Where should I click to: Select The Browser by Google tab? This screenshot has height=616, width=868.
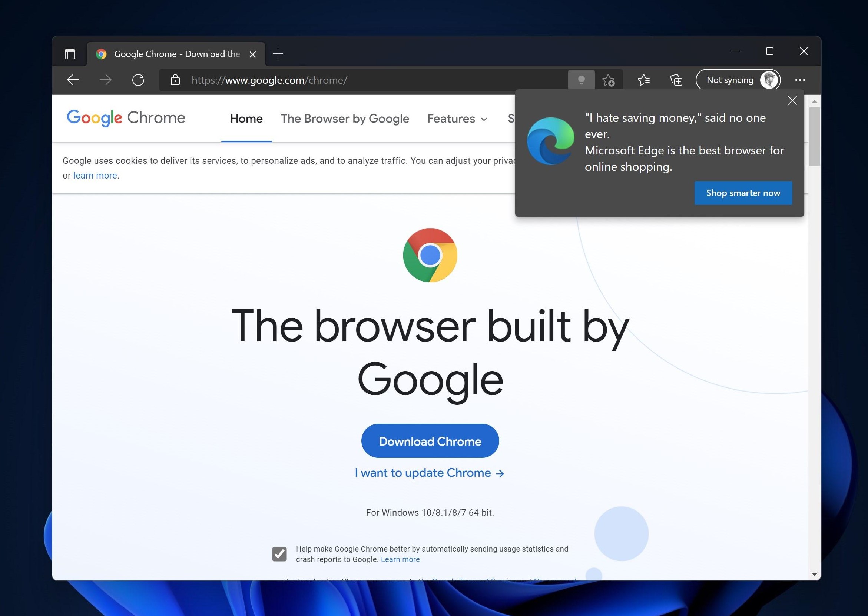(345, 118)
